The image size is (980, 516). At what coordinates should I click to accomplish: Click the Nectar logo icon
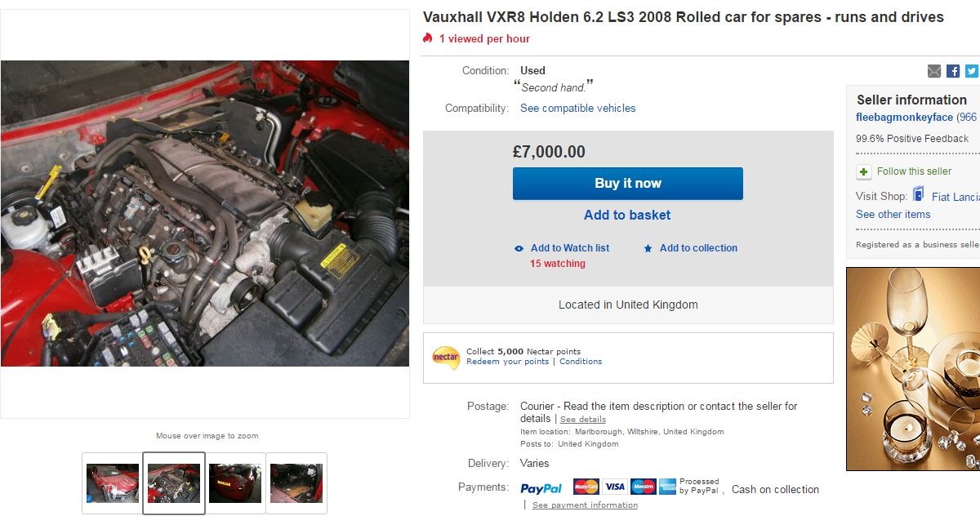point(446,358)
